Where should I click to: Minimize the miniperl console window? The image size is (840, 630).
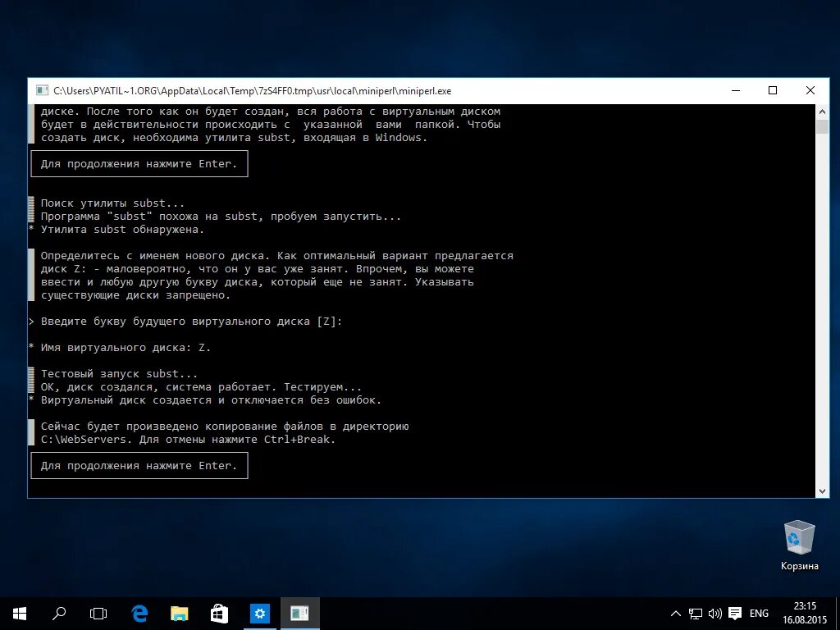click(x=736, y=90)
